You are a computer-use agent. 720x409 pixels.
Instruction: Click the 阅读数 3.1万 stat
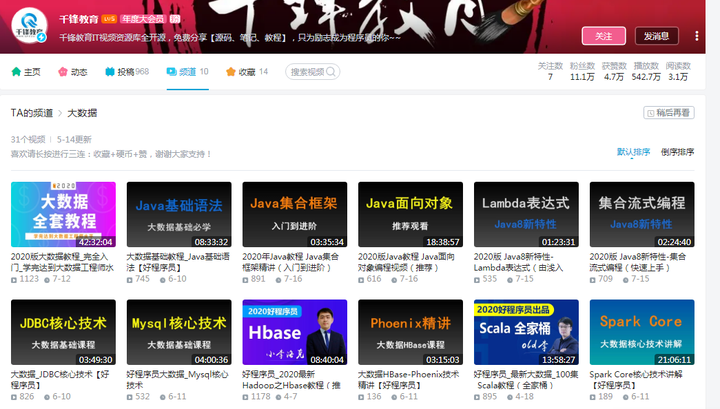click(x=678, y=72)
